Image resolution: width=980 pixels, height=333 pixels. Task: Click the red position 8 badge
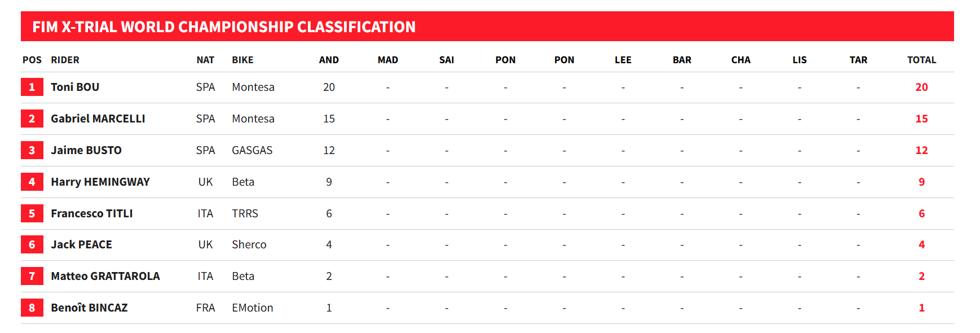point(32,308)
